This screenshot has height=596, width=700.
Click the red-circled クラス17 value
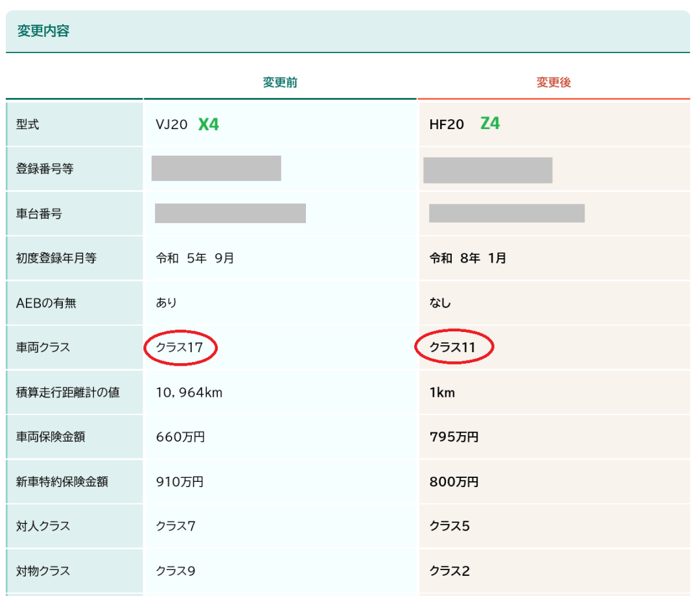tap(180, 348)
